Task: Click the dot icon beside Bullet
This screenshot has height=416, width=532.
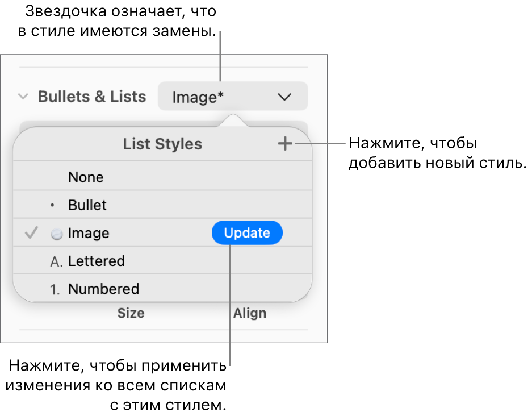Action: click(53, 206)
